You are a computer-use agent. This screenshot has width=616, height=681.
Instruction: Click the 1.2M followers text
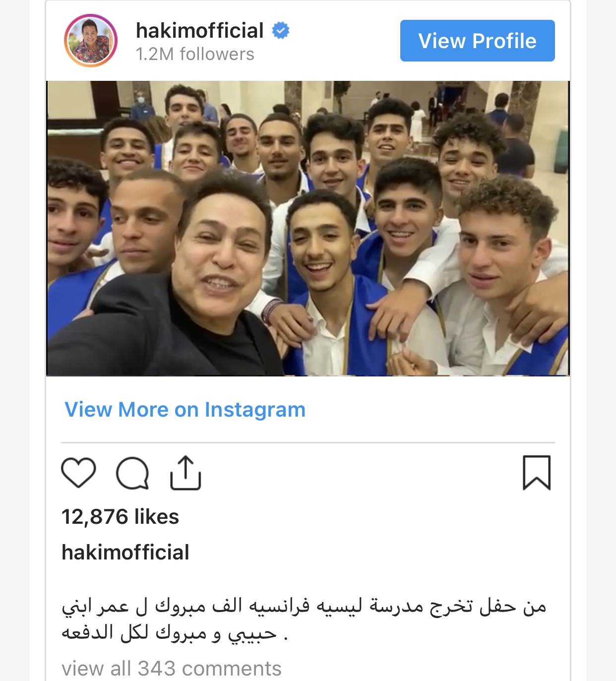[x=195, y=54]
